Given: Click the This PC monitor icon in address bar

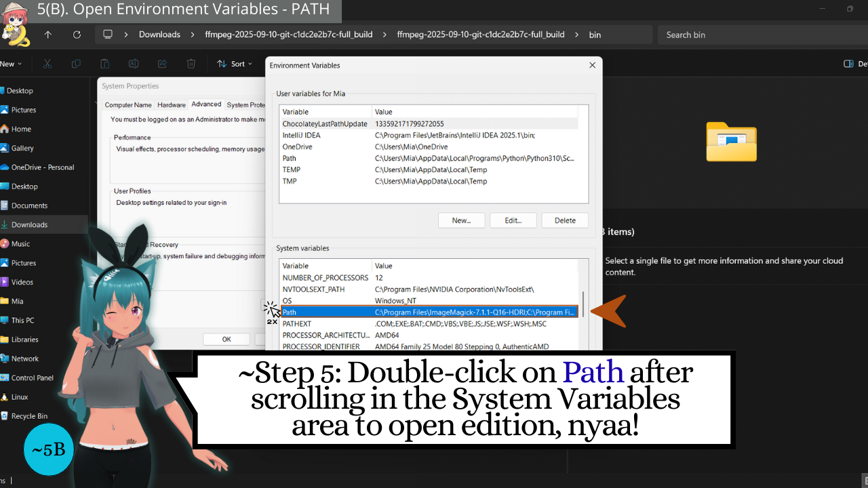Looking at the screenshot, I should tap(107, 35).
